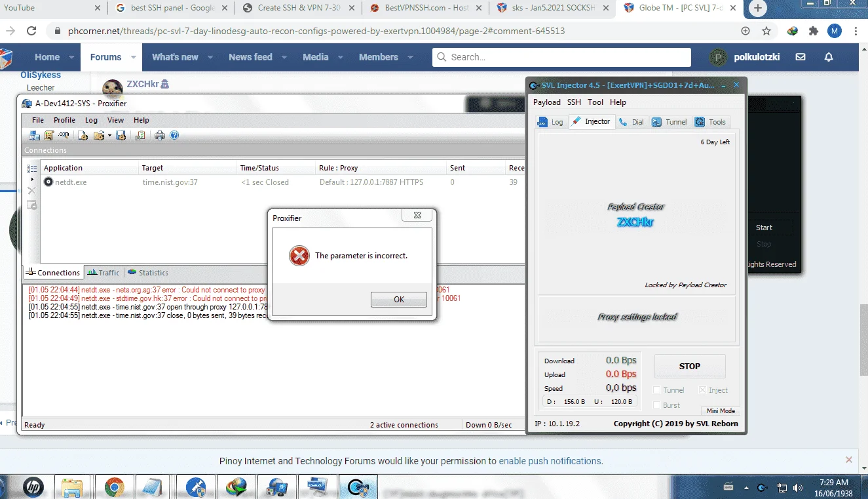Open the Tools tab in SVL Injector
This screenshot has height=499, width=868.
711,122
